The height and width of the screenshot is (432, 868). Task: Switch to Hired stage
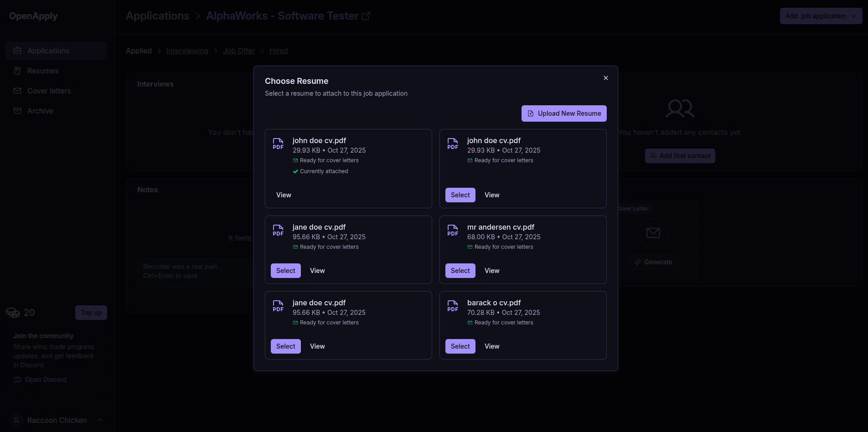tap(279, 51)
